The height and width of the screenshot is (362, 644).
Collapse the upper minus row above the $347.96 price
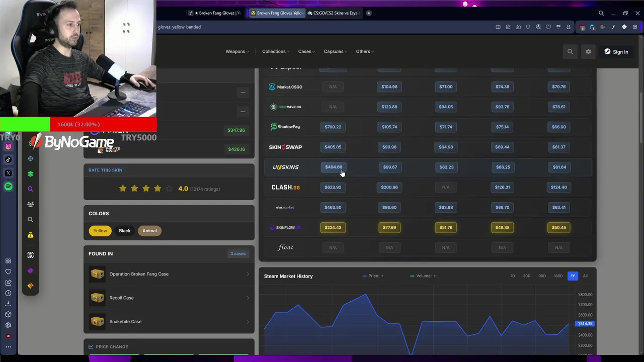pyautogui.click(x=243, y=92)
